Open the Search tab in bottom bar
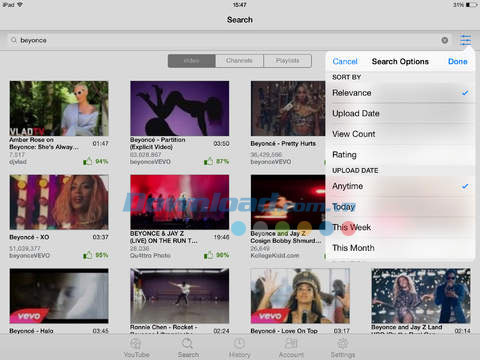The width and height of the screenshot is (480, 360). (x=188, y=348)
